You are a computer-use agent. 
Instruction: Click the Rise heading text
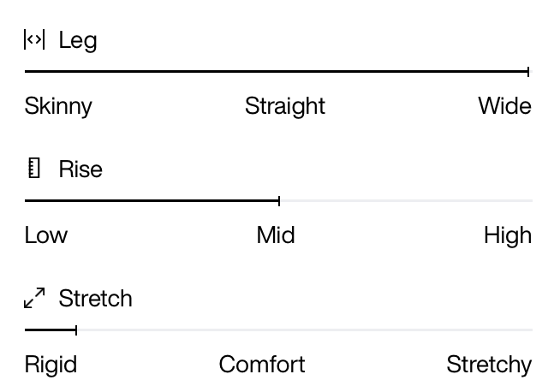pyautogui.click(x=80, y=169)
